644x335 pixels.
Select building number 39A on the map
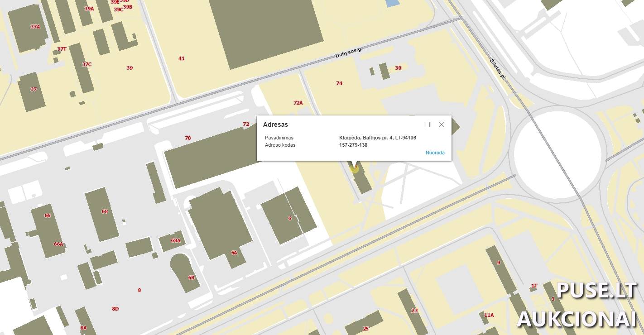(89, 9)
